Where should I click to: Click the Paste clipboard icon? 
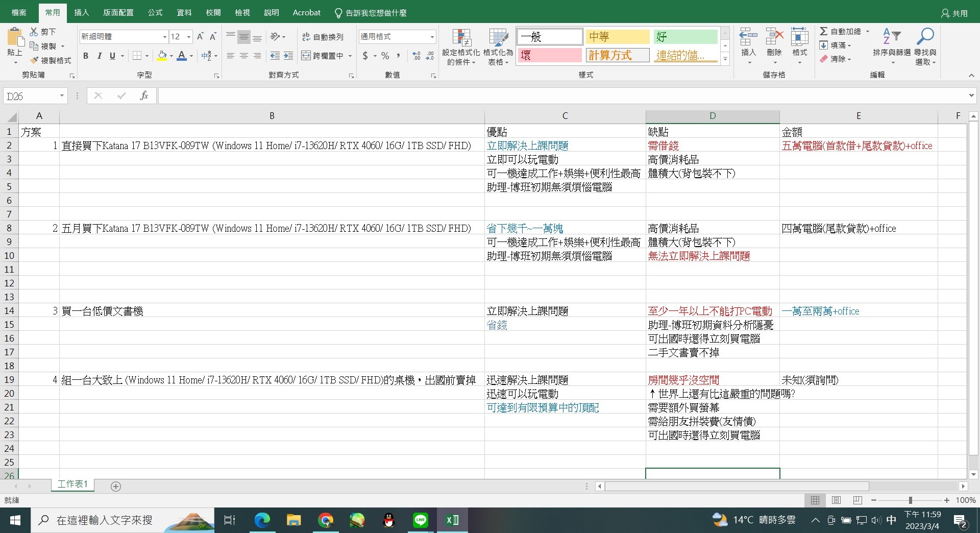pos(15,38)
